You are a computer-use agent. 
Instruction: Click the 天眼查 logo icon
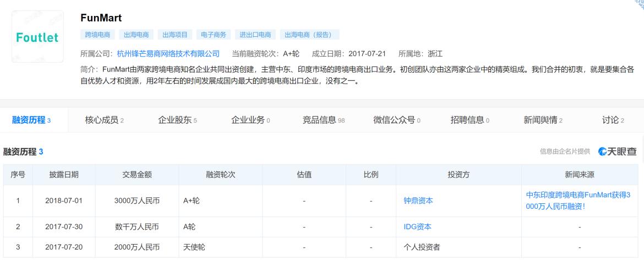coord(617,151)
